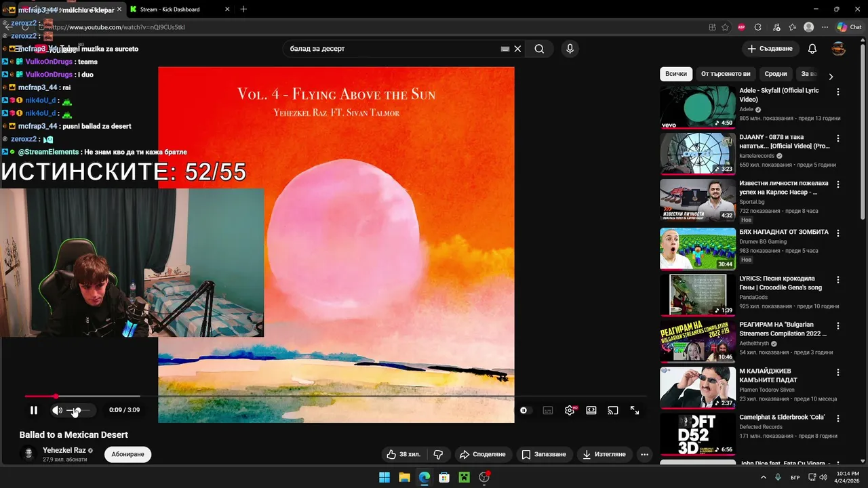Screen dimensions: 868x488
Task: Open options for Bulgarian Streamers Compilation video
Action: (838, 325)
